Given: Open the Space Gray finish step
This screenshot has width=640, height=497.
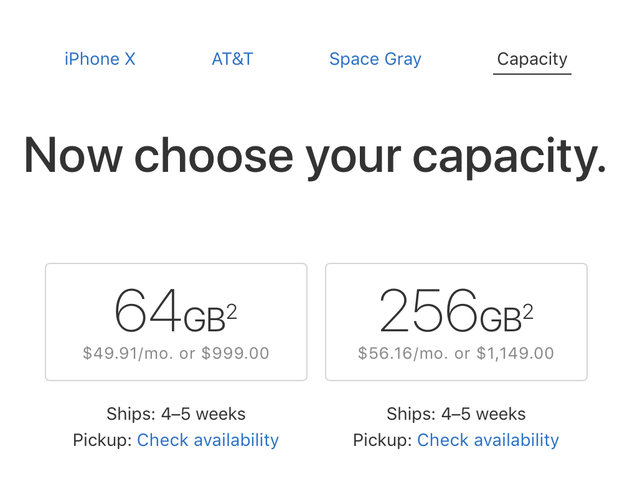Looking at the screenshot, I should [375, 59].
